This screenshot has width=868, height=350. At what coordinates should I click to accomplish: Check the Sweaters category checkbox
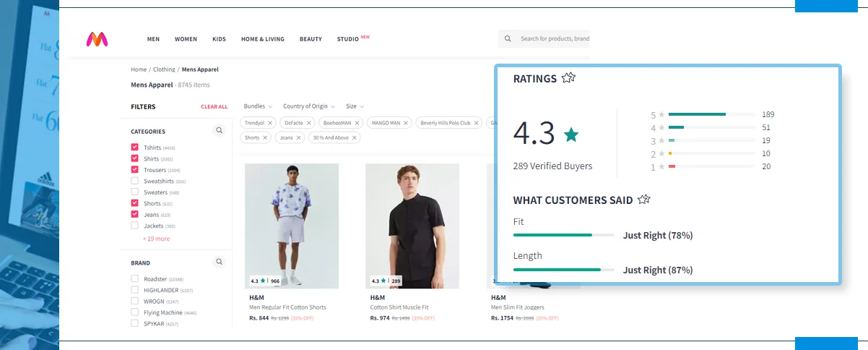[134, 192]
